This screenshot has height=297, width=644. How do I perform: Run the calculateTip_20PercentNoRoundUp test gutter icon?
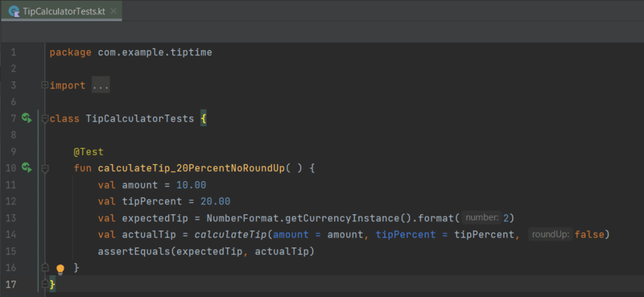[27, 167]
